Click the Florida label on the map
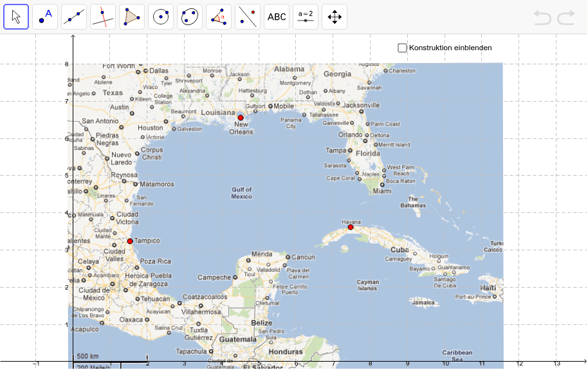 pyautogui.click(x=368, y=154)
